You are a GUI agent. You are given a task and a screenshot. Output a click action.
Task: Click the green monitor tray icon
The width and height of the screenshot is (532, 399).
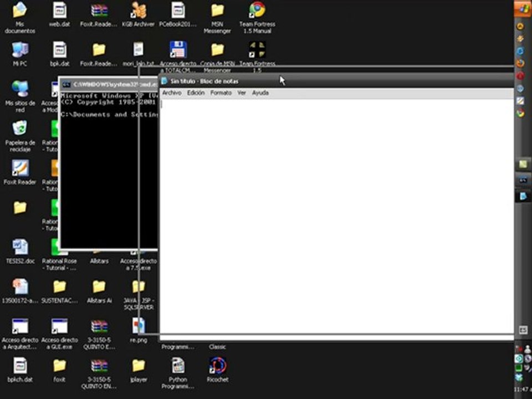point(519,368)
